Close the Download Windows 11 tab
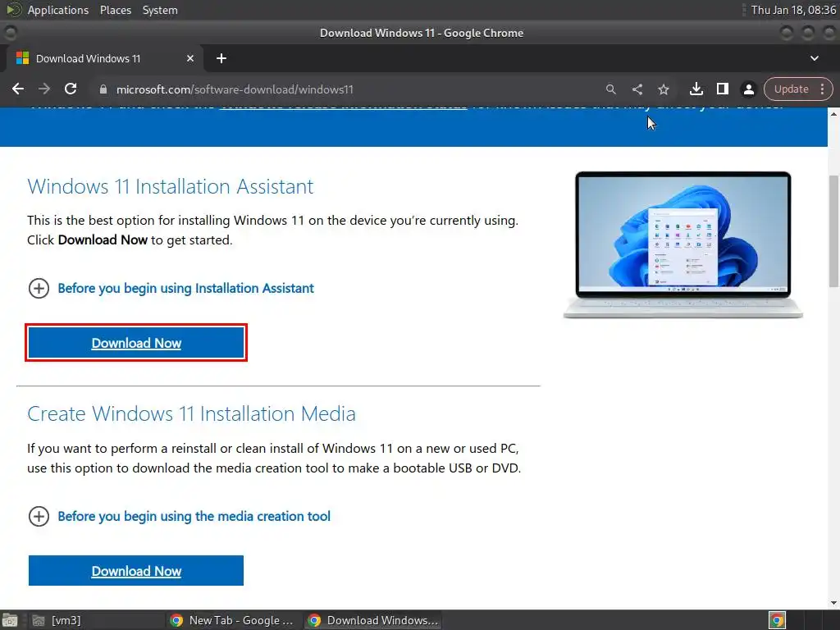Screen dimensions: 840x630 click(190, 58)
